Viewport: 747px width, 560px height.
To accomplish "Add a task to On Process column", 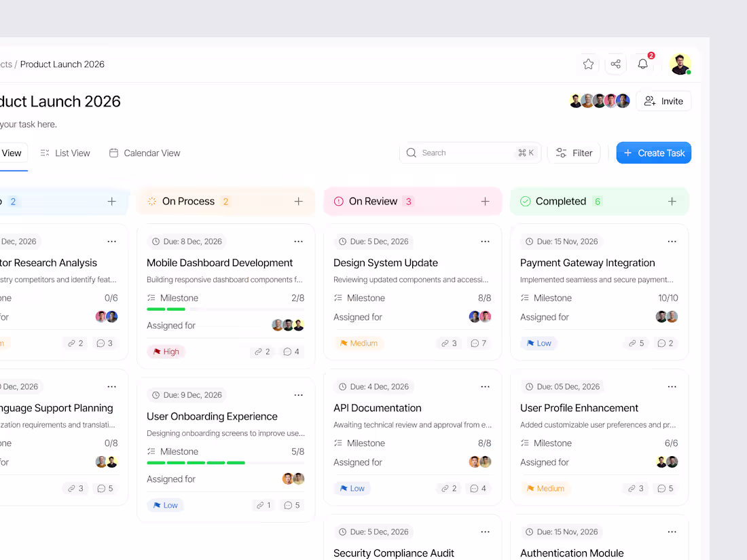I will (x=299, y=202).
